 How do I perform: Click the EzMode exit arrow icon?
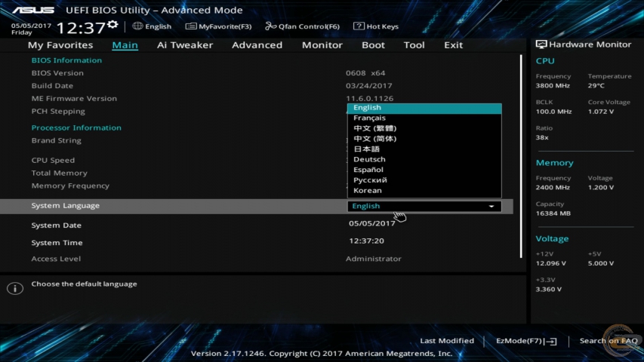tap(551, 341)
